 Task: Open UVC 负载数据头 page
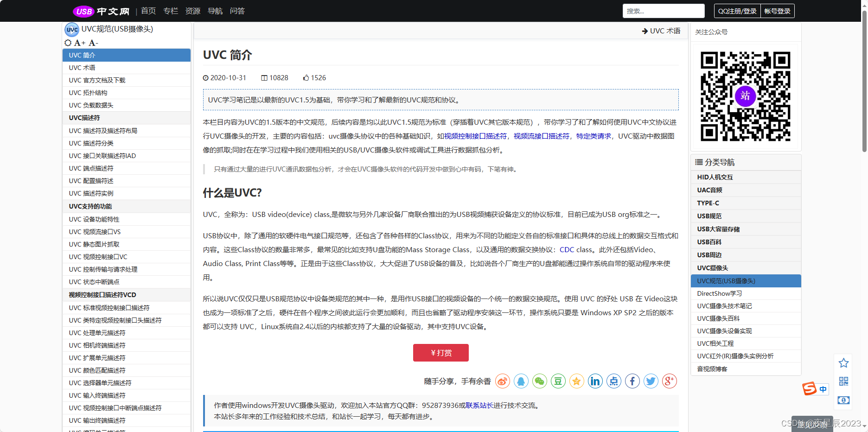tap(127, 105)
